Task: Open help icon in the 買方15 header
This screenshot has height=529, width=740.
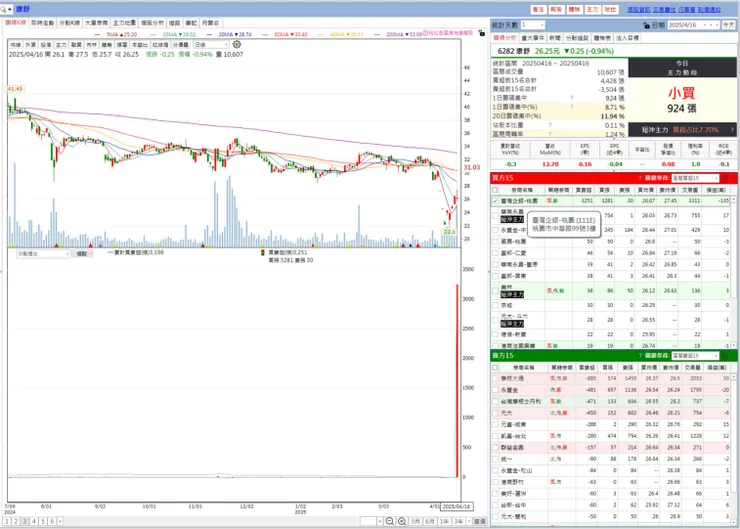Action: point(640,178)
